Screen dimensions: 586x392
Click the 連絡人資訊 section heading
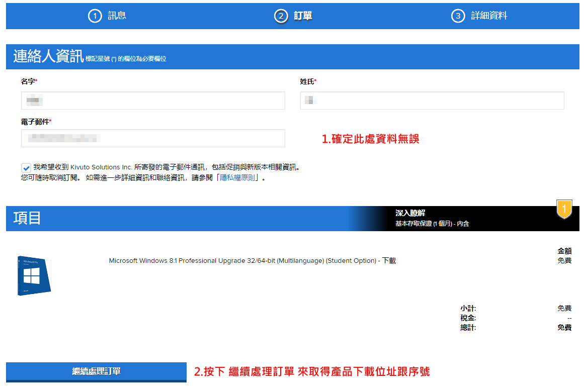coord(48,56)
